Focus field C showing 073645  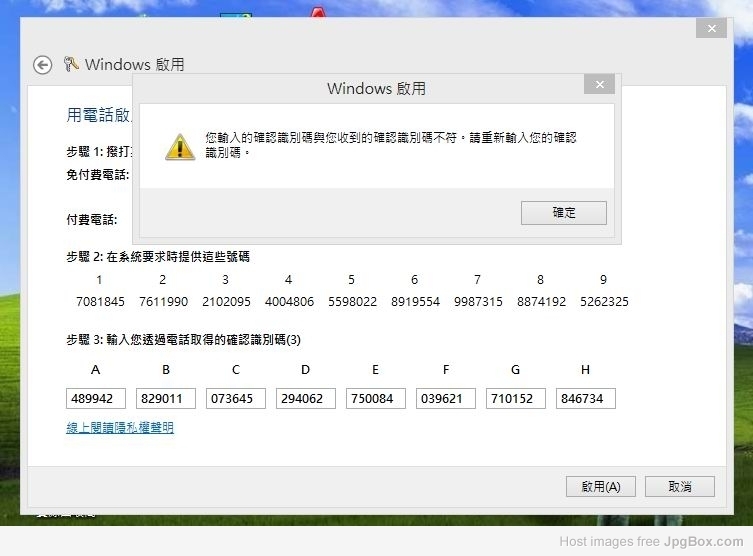(x=236, y=399)
